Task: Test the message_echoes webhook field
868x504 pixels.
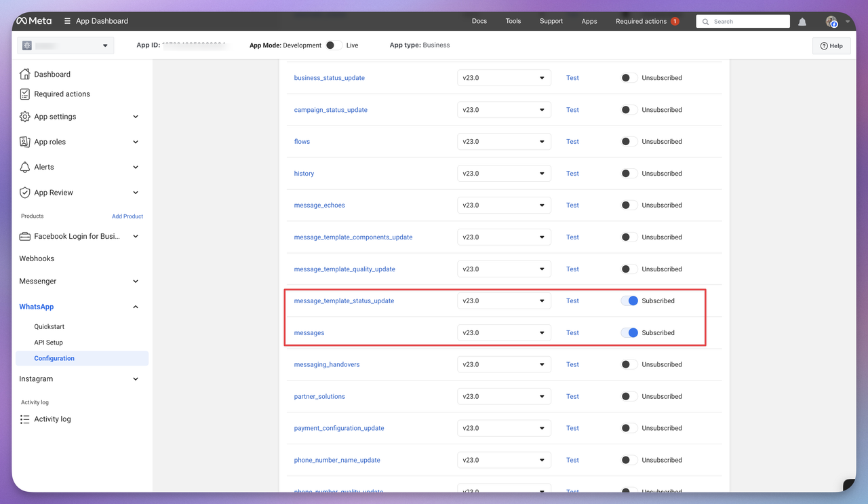Action: click(572, 206)
